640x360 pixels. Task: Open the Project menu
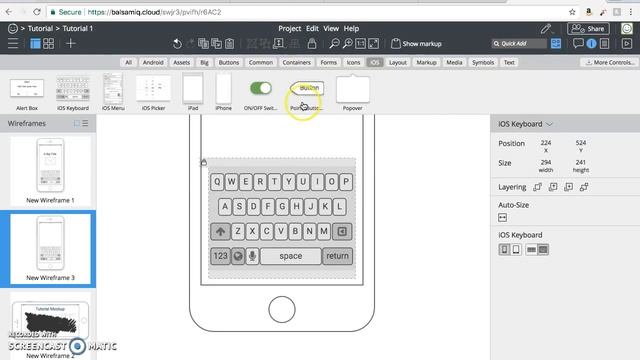click(289, 29)
